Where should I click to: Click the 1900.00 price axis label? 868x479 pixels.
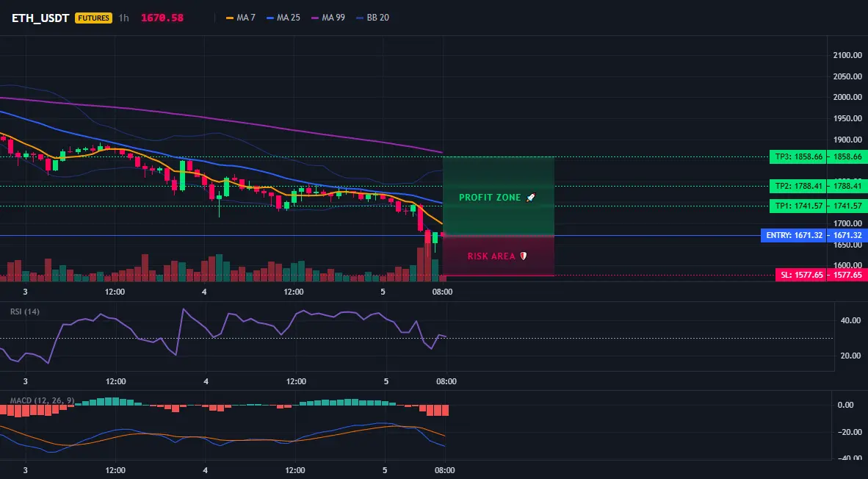point(847,139)
